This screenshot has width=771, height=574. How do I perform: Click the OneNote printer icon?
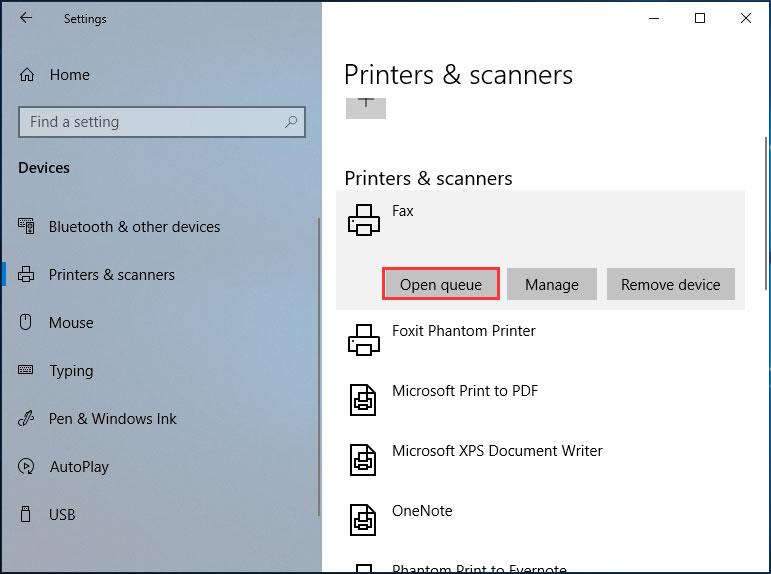point(363,520)
